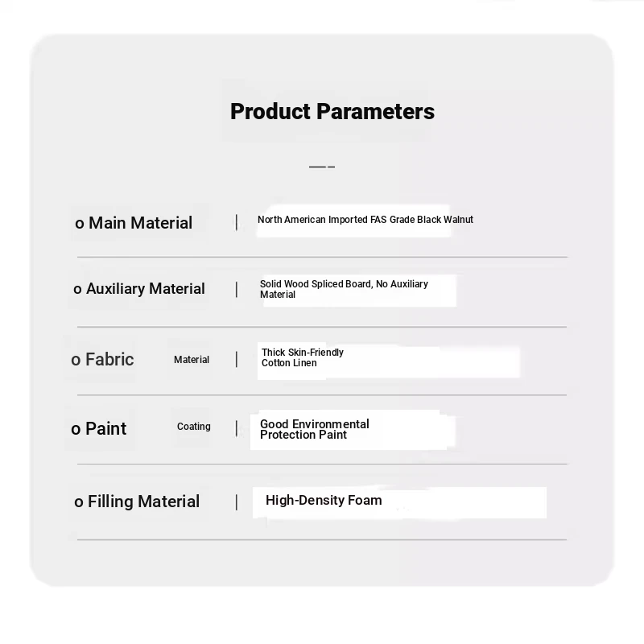Select the Fabric label

pyautogui.click(x=109, y=360)
